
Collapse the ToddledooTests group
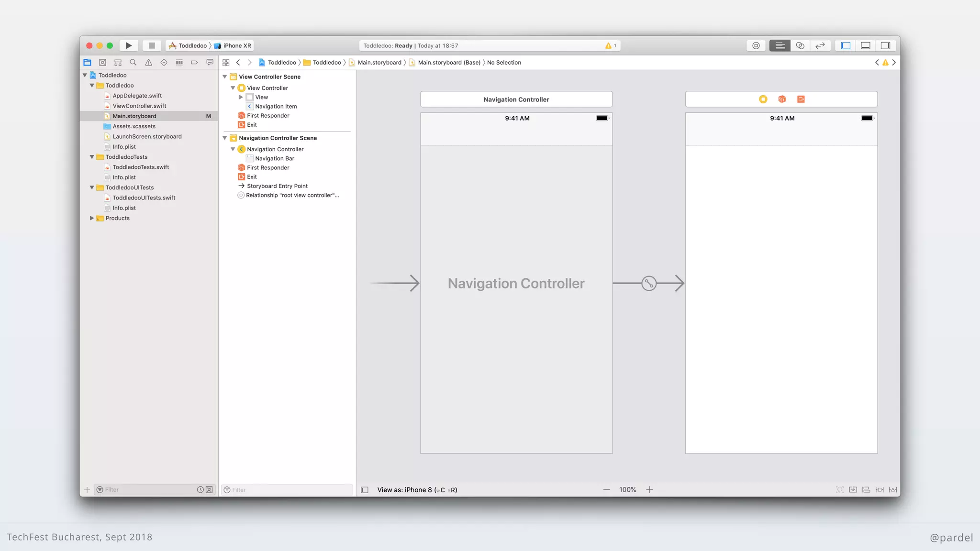(92, 157)
